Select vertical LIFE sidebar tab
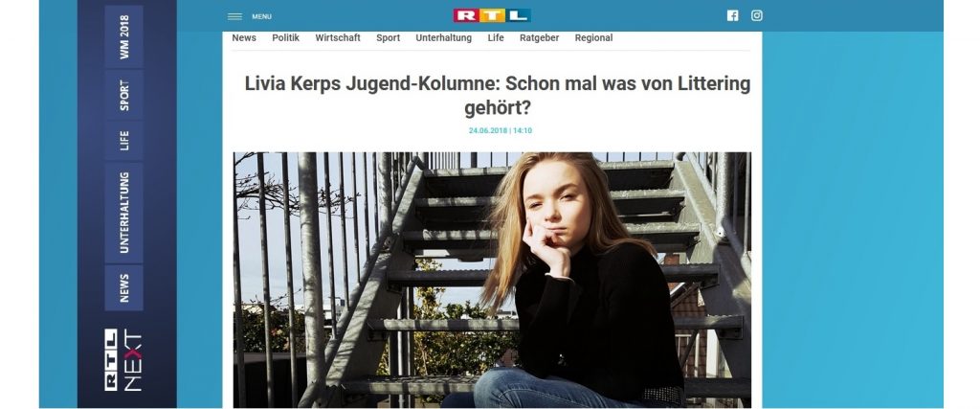This screenshot has height=409, width=980. pos(123,140)
